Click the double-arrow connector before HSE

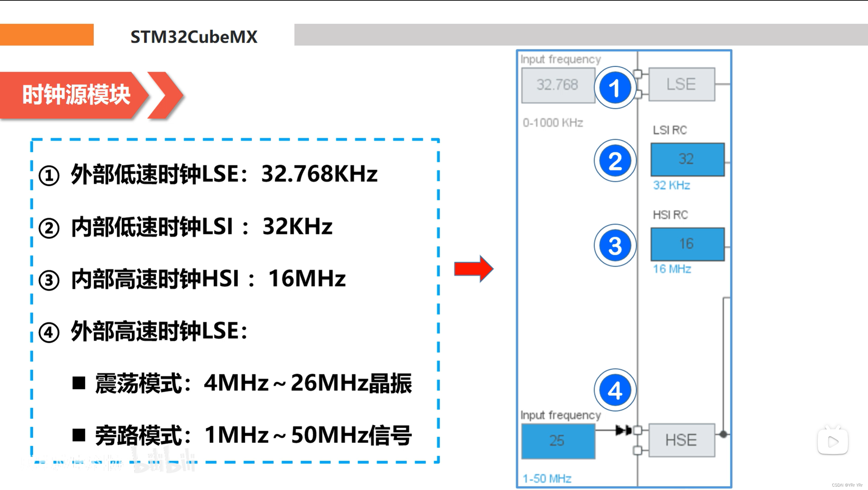623,431
